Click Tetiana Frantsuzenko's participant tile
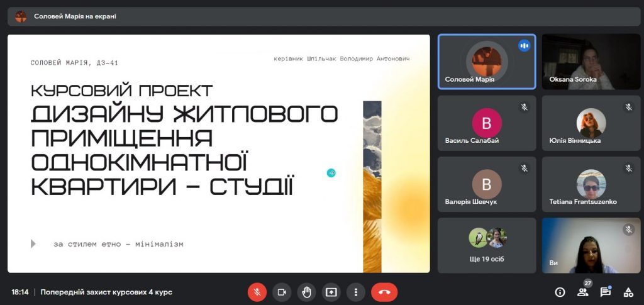This screenshot has height=305, width=644. (x=591, y=184)
